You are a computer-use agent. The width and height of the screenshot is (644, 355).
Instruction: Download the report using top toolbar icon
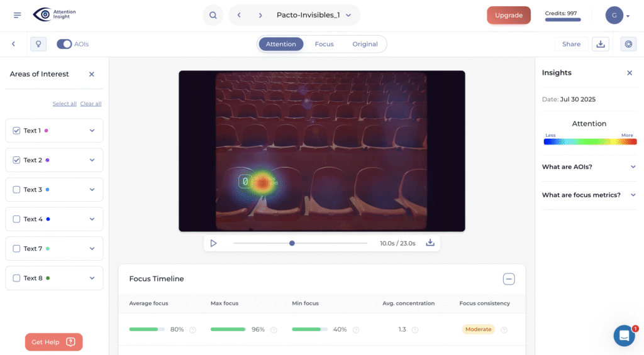(601, 44)
